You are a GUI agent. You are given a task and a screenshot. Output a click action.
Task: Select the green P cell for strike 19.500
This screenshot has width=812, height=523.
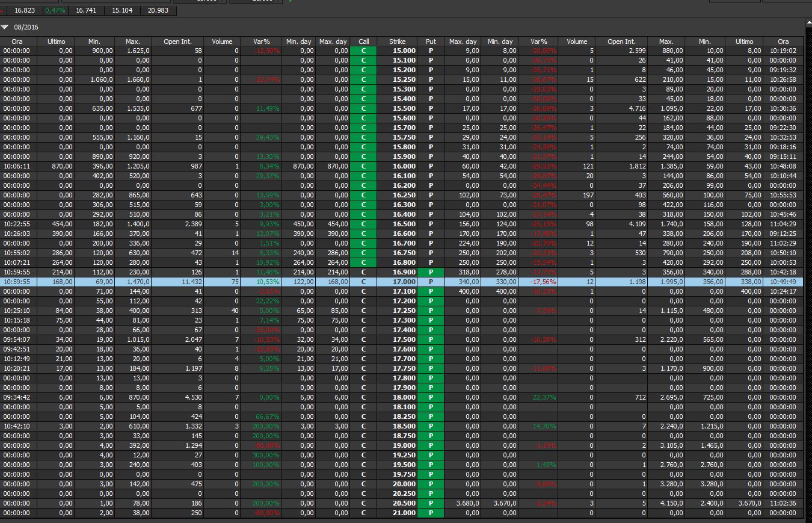point(431,465)
